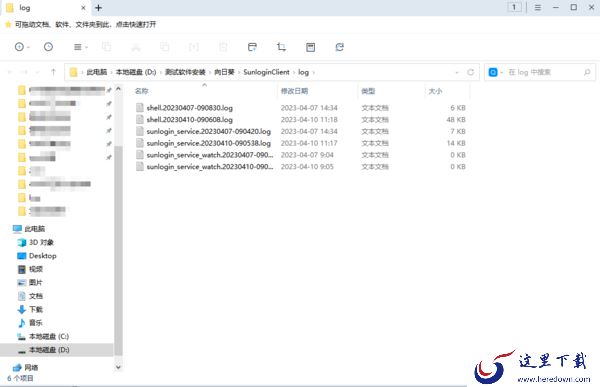Sort by 修改日期 column header
This screenshot has height=387, width=600.
(294, 91)
